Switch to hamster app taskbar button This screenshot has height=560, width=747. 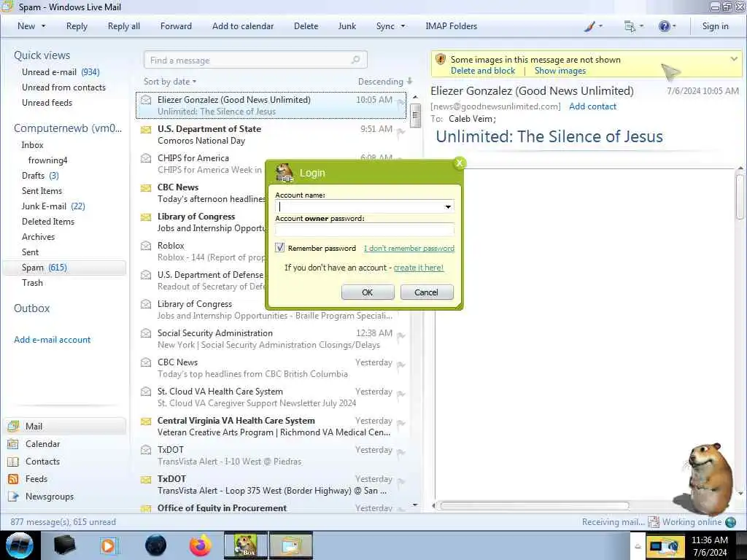coord(246,545)
